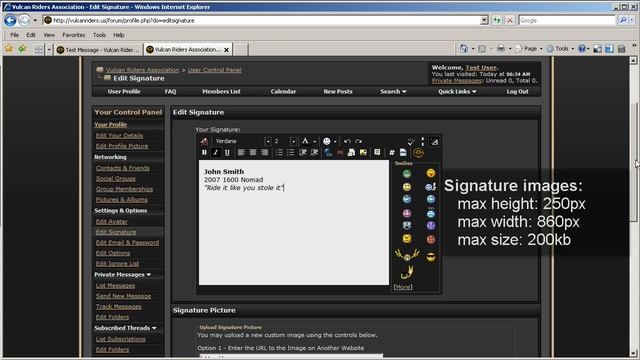Viewport: 640px width, 360px height.
Task: Open the Help menu
Action: (x=119, y=35)
